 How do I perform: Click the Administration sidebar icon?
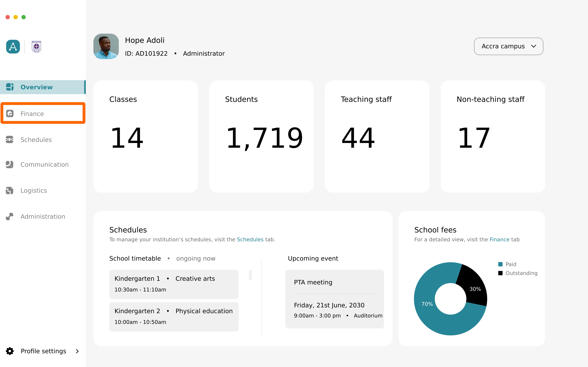tap(9, 217)
